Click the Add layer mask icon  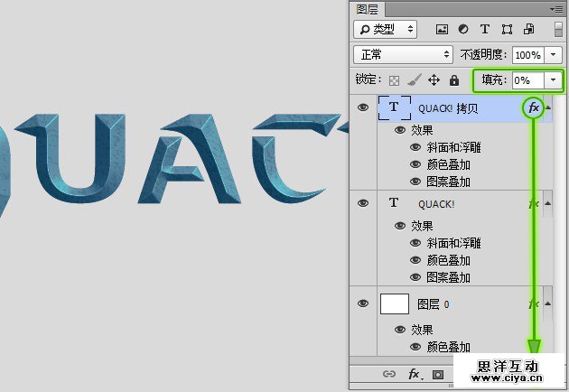pyautogui.click(x=438, y=374)
